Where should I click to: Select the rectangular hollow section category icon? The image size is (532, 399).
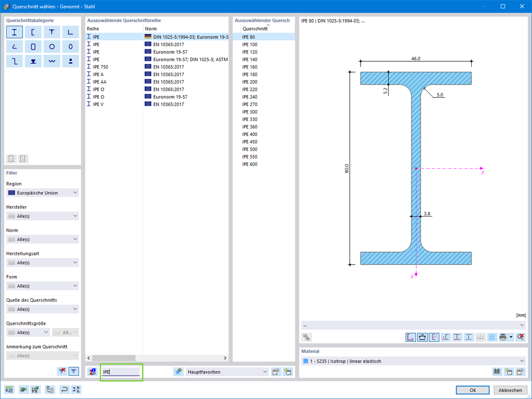pos(33,47)
